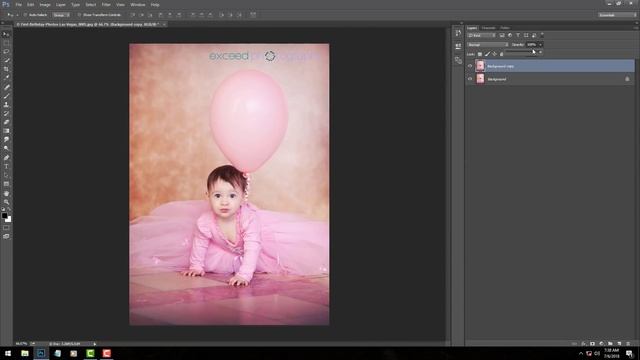640x360 pixels.
Task: Select the Quick Selection tool
Action: [x=6, y=60]
